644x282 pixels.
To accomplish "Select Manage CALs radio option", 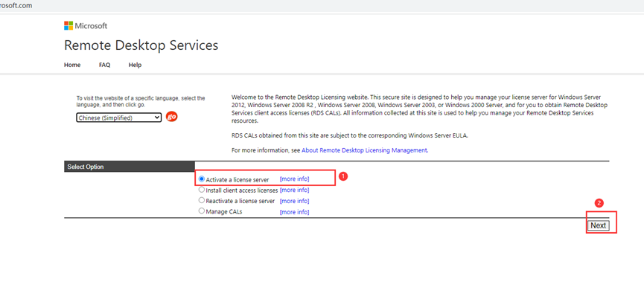I will 201,211.
